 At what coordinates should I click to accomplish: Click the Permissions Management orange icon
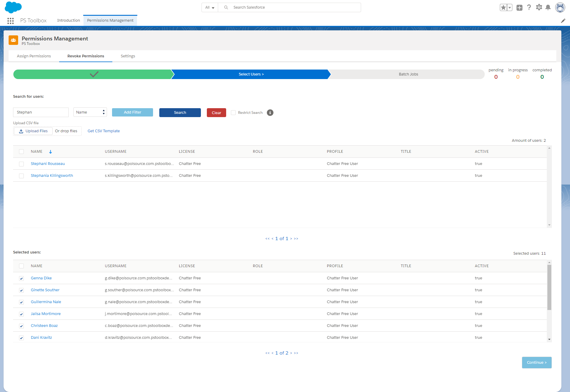click(x=13, y=40)
